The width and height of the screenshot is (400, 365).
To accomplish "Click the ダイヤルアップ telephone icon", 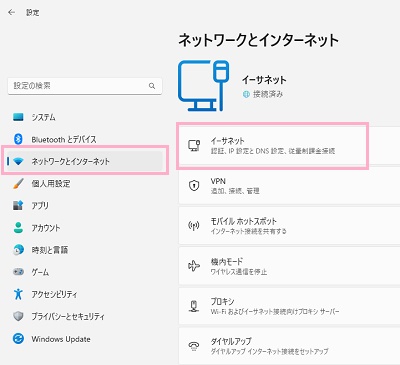I will (x=194, y=346).
